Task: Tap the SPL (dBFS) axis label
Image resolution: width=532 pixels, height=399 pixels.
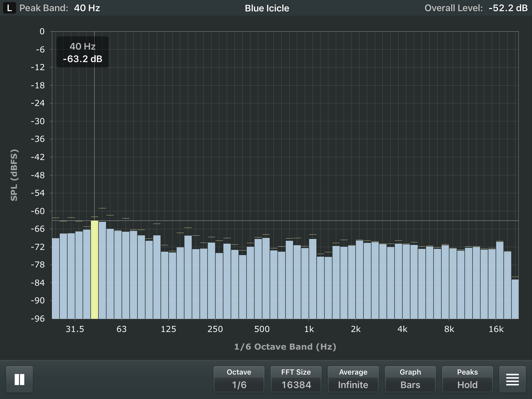Action: (14, 175)
